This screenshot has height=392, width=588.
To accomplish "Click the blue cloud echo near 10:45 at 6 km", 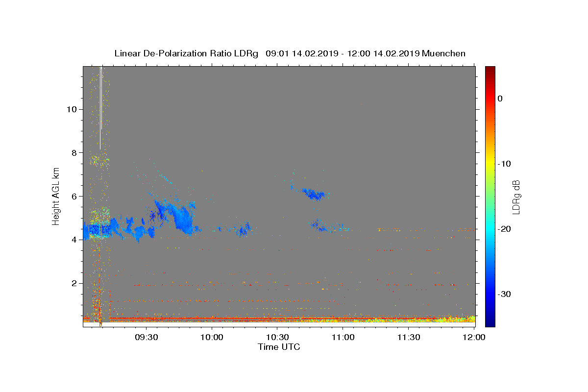I will (x=314, y=194).
